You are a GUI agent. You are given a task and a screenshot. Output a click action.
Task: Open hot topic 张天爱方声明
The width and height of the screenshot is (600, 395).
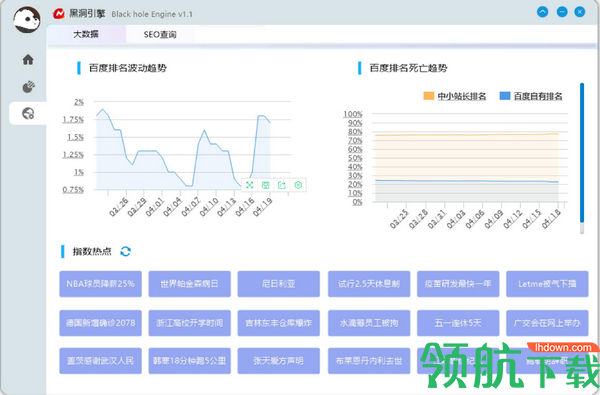(279, 361)
